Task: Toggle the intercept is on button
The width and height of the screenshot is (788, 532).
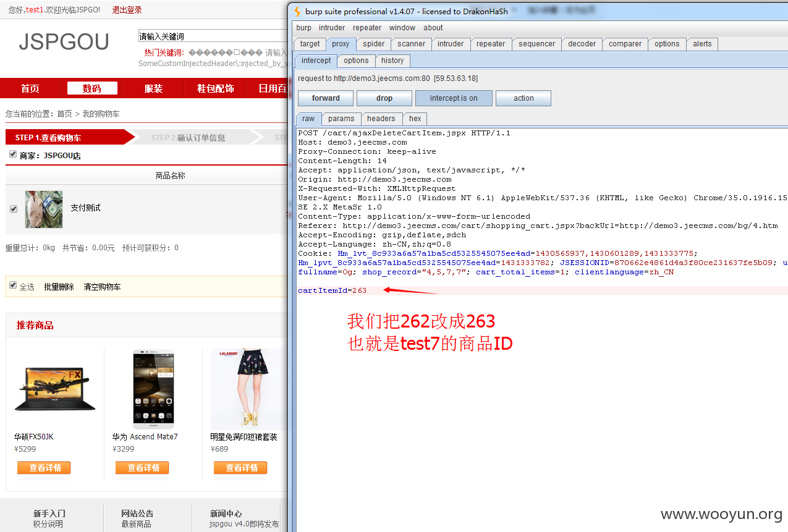Action: point(454,98)
